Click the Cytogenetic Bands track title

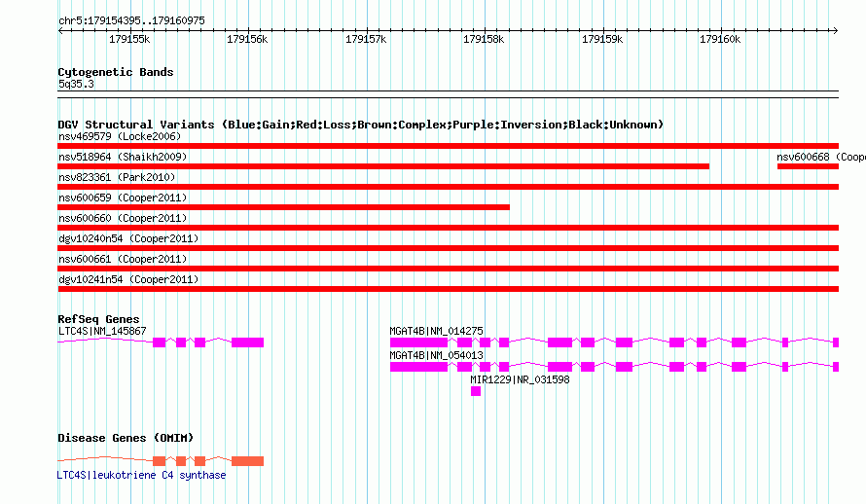(116, 72)
